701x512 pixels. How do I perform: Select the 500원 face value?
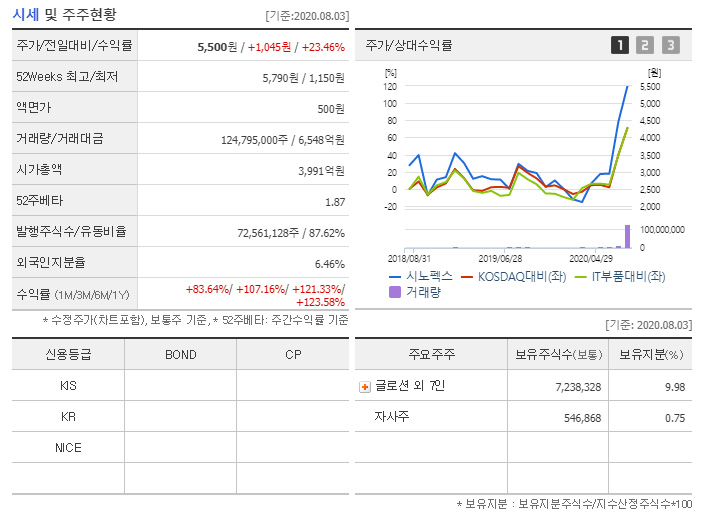(331, 109)
